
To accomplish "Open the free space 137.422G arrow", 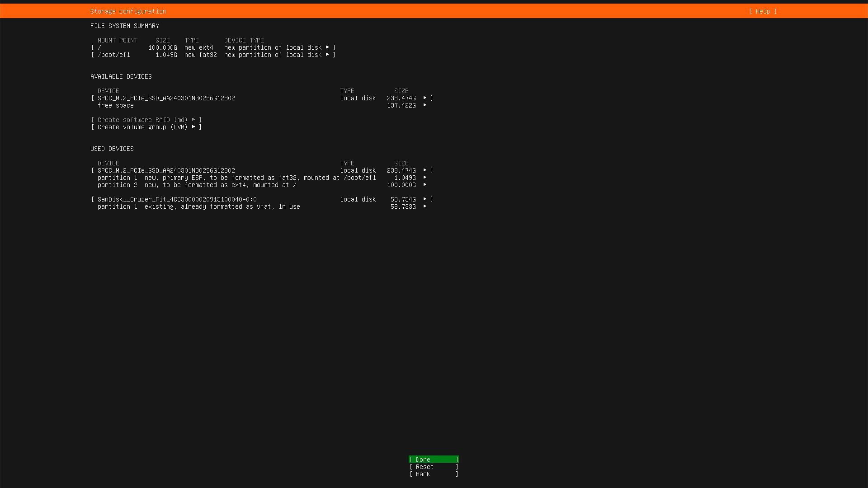I will pos(425,105).
